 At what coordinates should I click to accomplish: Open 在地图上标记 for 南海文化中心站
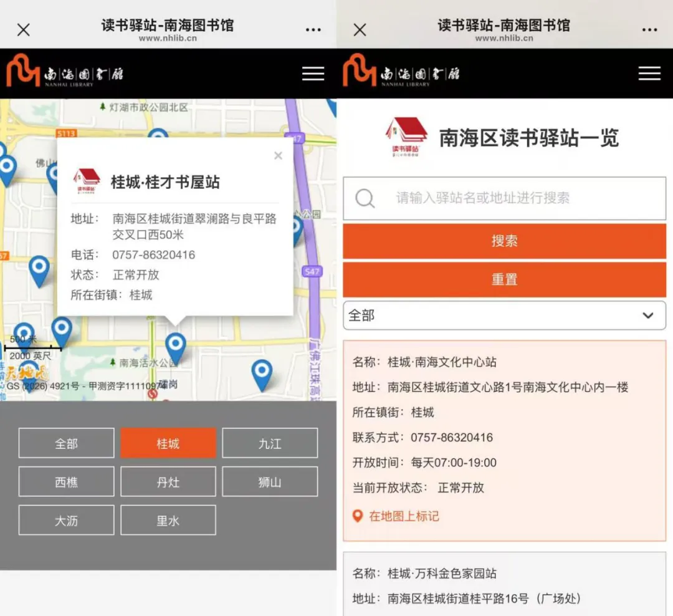coord(396,516)
